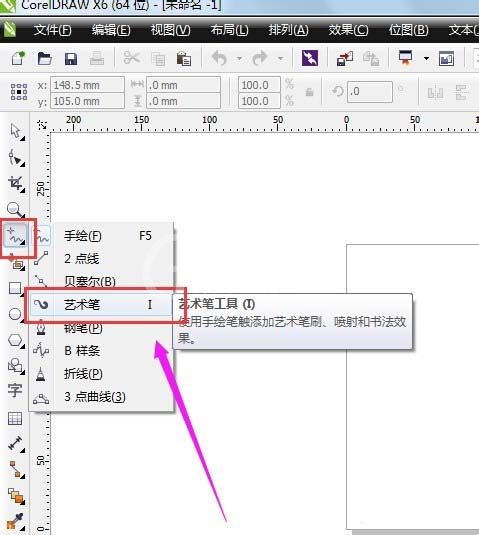Click the object width field
This screenshot has width=479, height=535.
coord(184,85)
